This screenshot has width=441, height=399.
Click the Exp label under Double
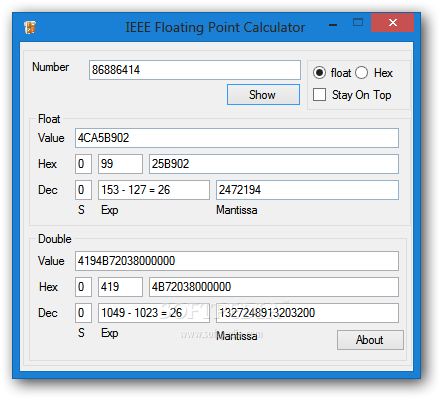pos(110,333)
